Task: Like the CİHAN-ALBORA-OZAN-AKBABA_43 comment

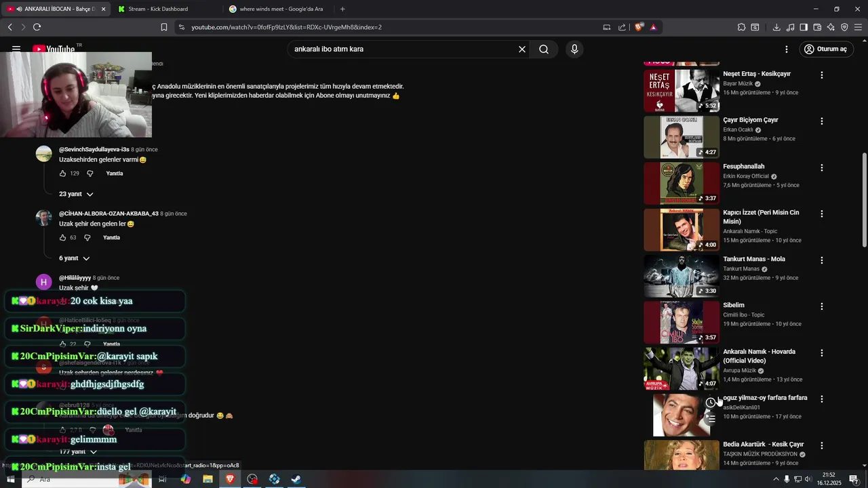Action: [x=62, y=238]
